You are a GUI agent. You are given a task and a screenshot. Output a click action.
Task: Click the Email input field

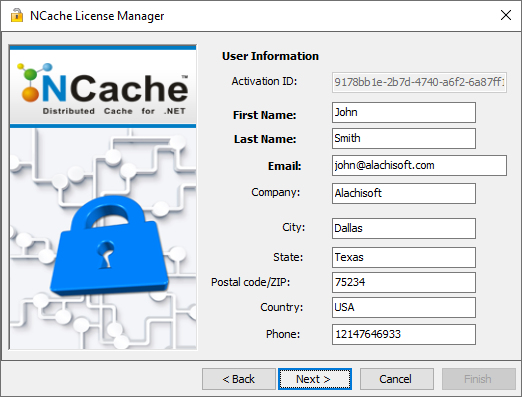[419, 165]
